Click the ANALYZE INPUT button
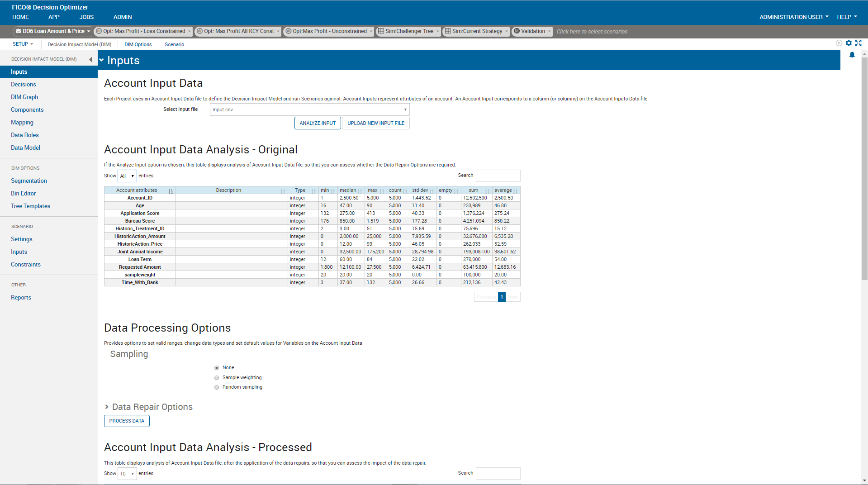Image resolution: width=868 pixels, height=485 pixels. point(318,123)
